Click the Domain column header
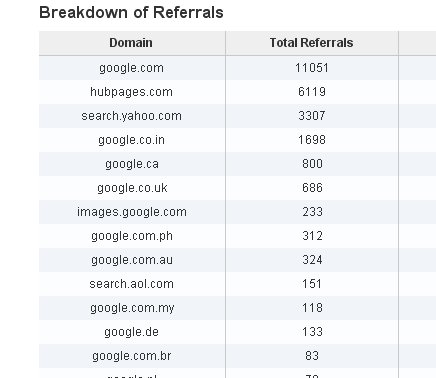 pos(131,43)
